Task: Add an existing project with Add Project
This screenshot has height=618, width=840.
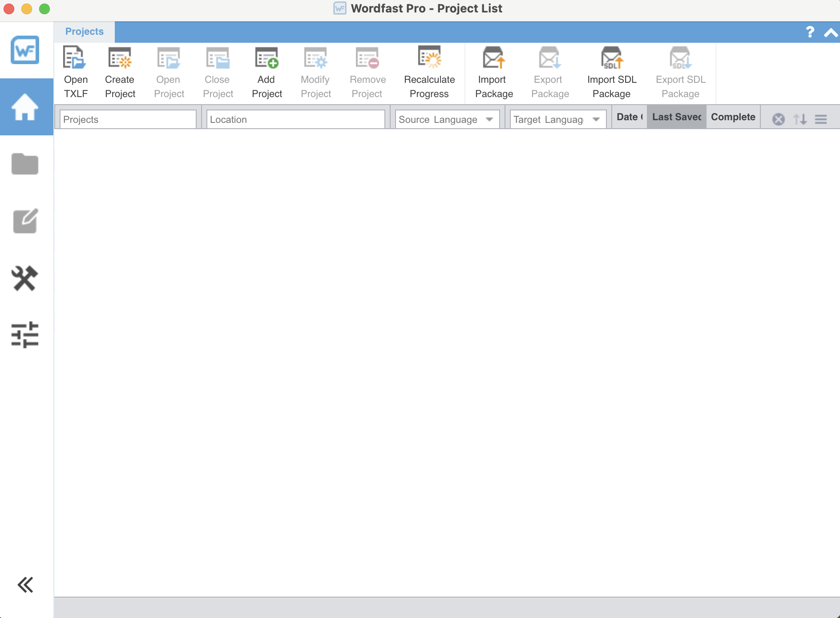Action: tap(267, 73)
